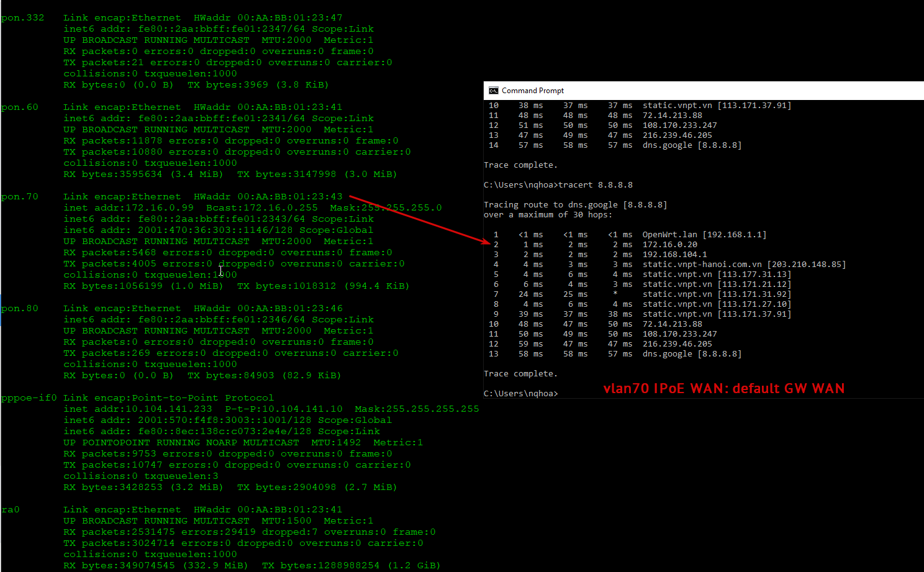Click P-t-P:10.104.141.10 value
This screenshot has height=572, width=924.
pos(284,409)
